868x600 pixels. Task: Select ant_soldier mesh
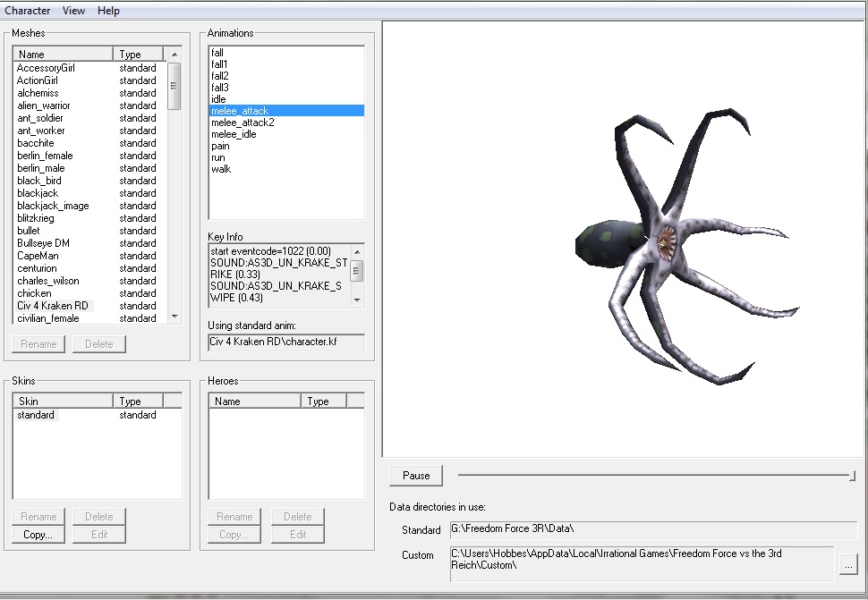(x=89, y=118)
